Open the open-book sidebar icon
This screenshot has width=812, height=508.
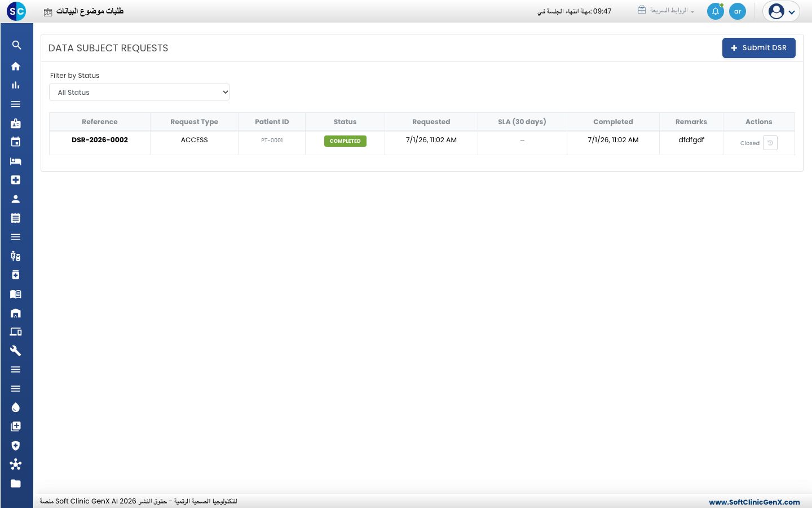point(16,294)
